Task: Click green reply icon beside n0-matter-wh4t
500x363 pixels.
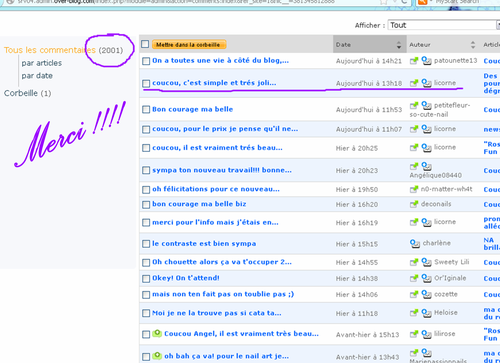Action: (414, 189)
